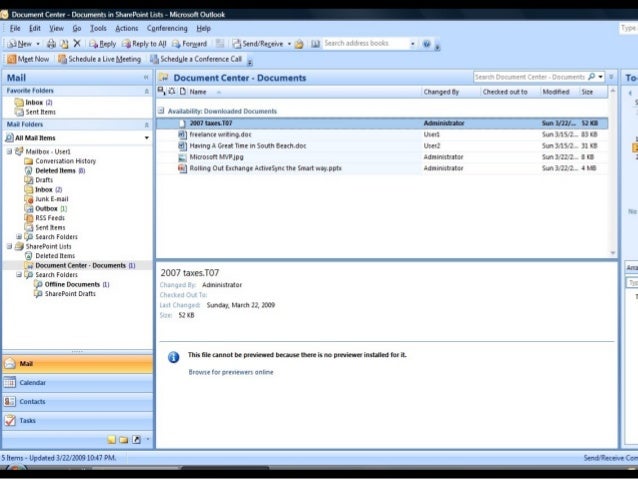Open the All Mail Items dropdown

pos(146,138)
